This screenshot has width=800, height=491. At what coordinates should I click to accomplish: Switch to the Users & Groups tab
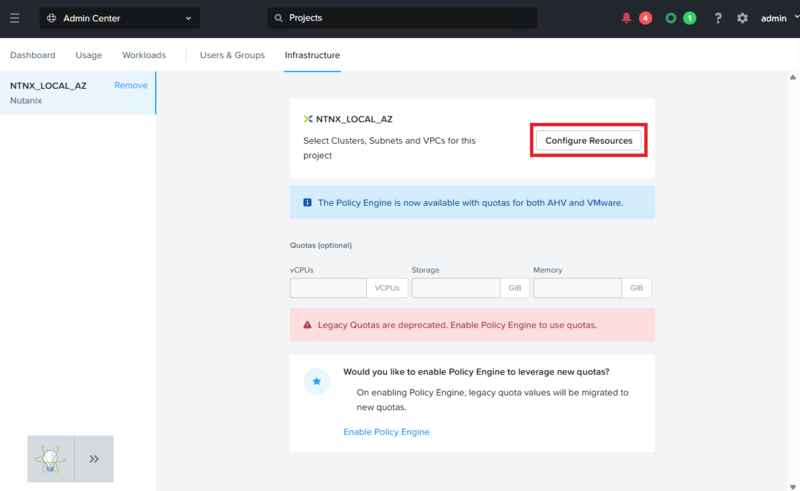pos(232,55)
